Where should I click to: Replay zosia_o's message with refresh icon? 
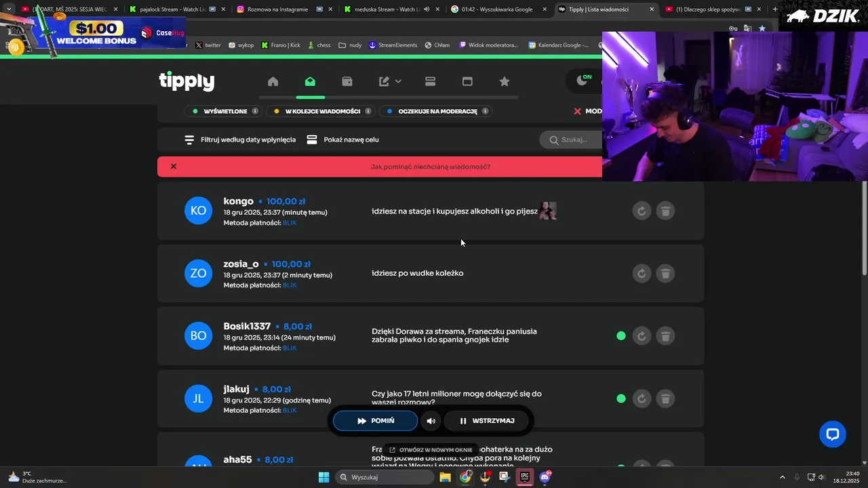(x=642, y=273)
